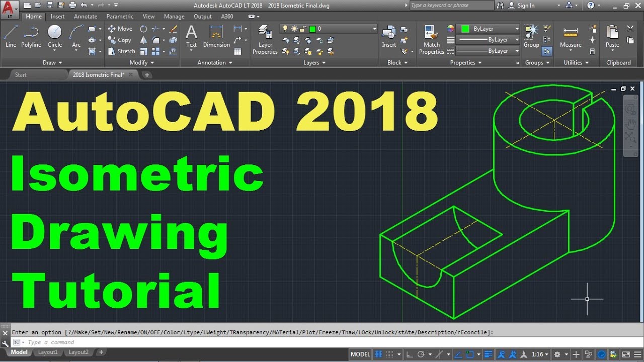Expand the Properties panel
Screen dimensions: 644x362
click(x=465, y=63)
